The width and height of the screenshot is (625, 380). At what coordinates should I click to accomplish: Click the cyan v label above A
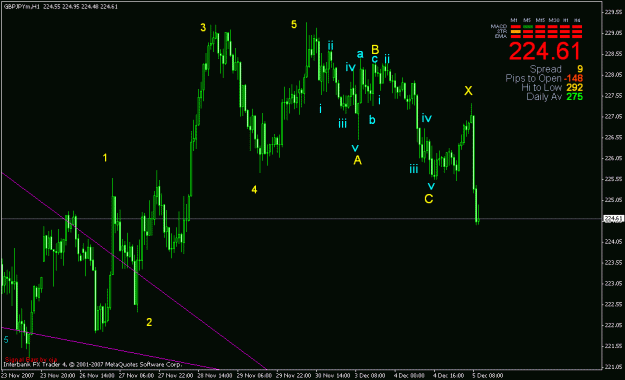355,148
